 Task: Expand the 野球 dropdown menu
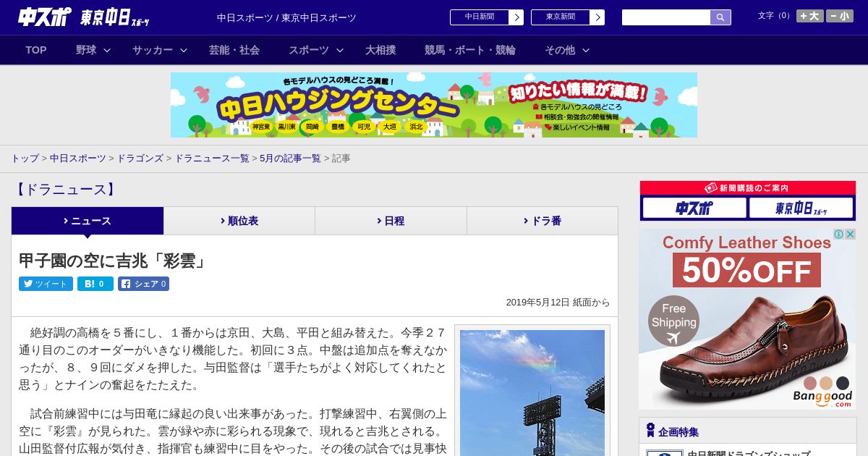point(93,50)
